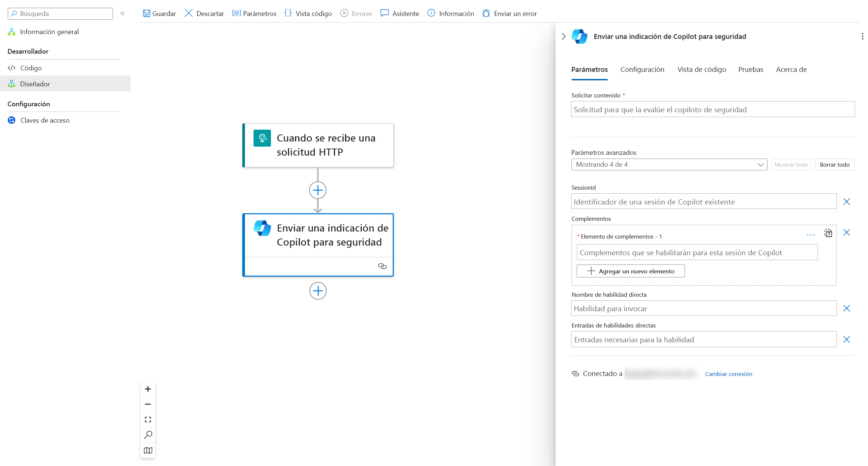Click the Borrar todo button
Viewport: 868px width, 466px height.
click(835, 164)
